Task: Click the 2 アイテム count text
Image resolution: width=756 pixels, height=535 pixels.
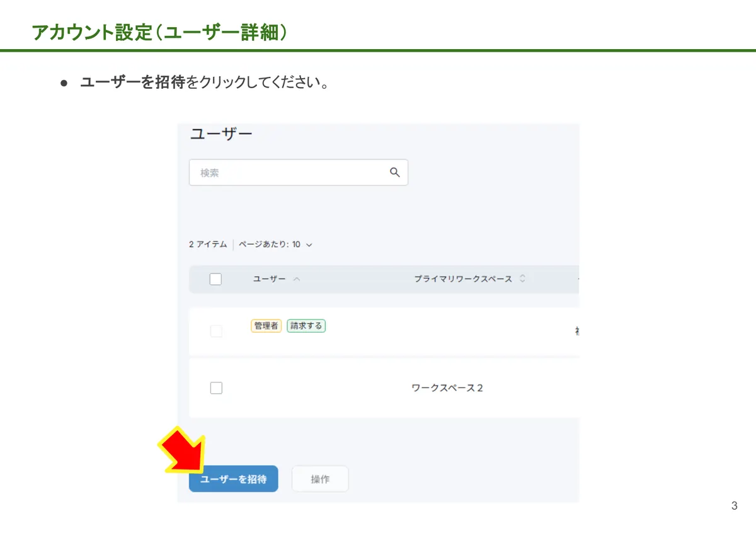Action: (x=208, y=244)
